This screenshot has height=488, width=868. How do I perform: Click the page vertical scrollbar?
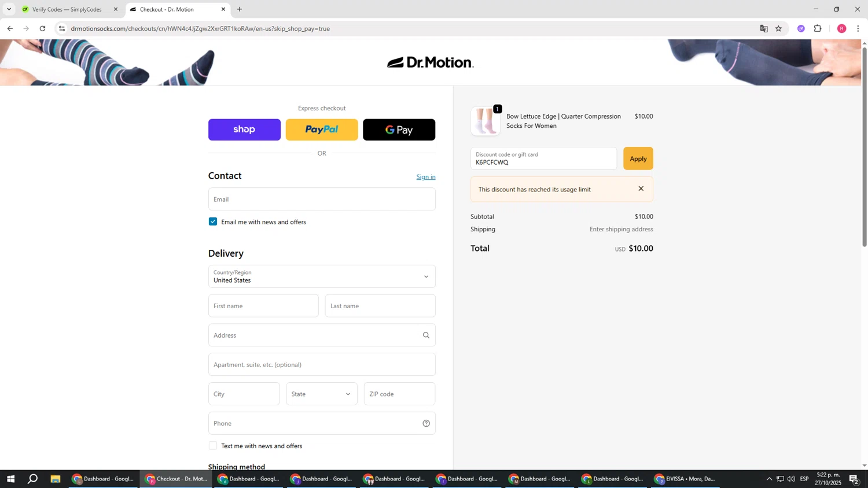865,147
